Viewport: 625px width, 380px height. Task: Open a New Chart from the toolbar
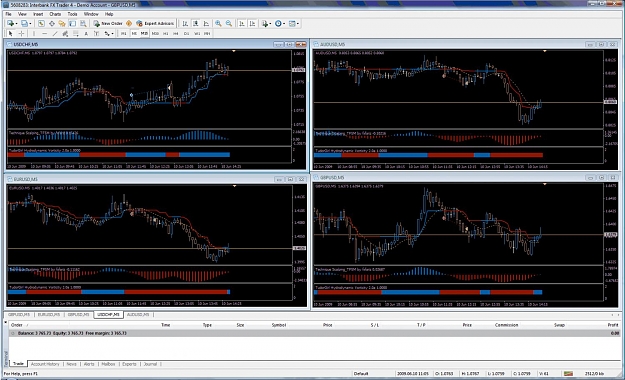tap(10, 24)
